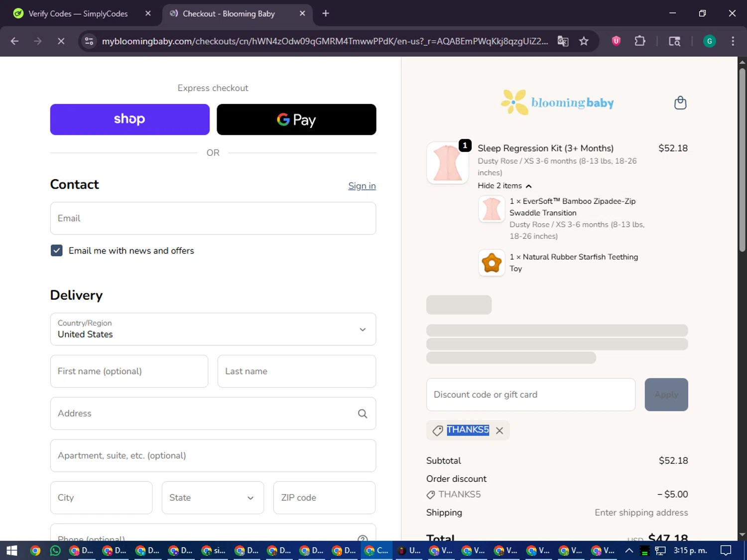Open site information icon in address bar
Image resolution: width=747 pixels, height=560 pixels.
(89, 41)
